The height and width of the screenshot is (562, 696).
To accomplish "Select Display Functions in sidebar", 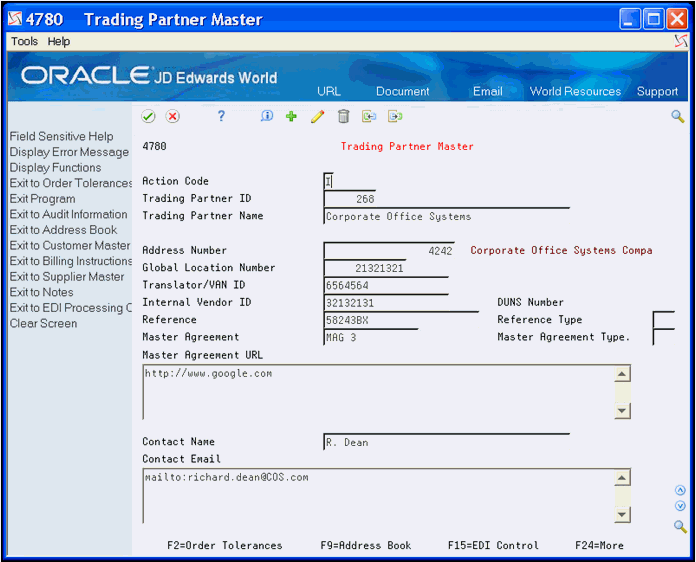I will (55, 167).
